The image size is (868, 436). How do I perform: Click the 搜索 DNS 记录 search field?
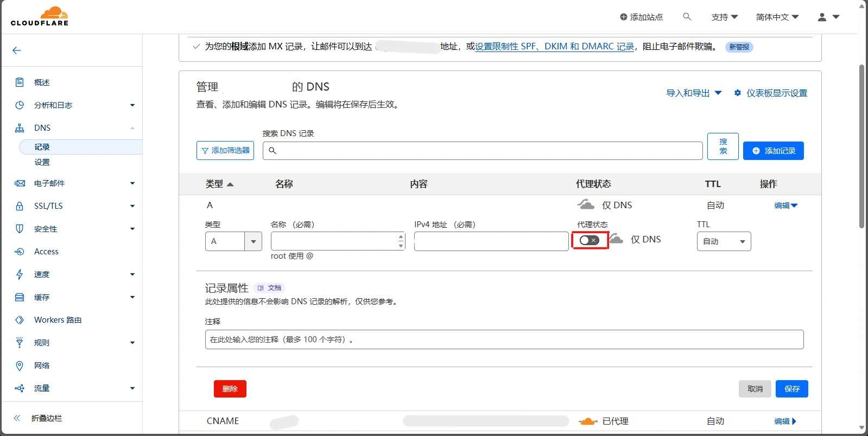click(483, 151)
